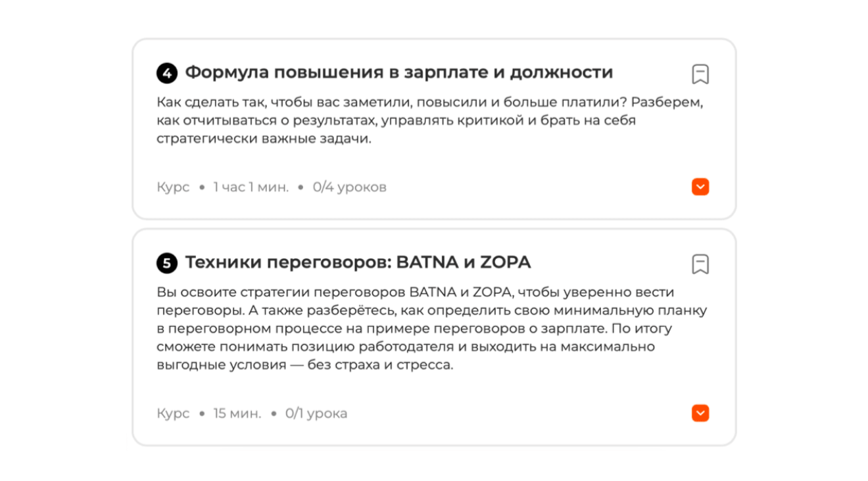Select the "1 час 1 мин." duration label
The image size is (868, 481).
251,188
